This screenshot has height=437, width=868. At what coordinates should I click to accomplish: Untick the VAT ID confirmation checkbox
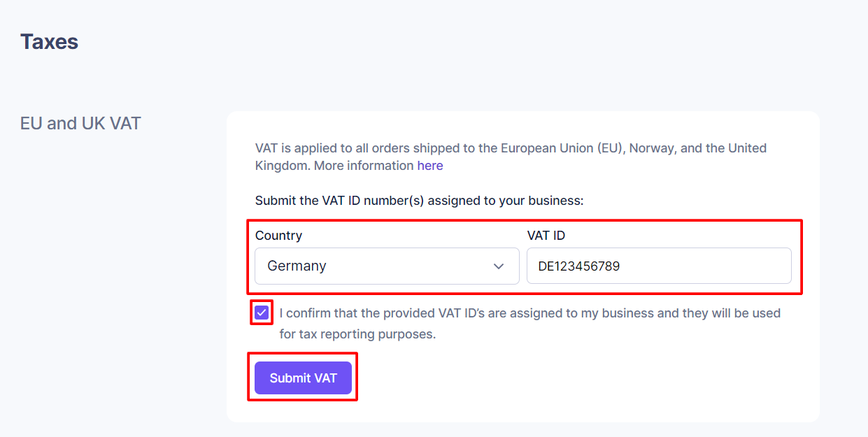pyautogui.click(x=262, y=313)
